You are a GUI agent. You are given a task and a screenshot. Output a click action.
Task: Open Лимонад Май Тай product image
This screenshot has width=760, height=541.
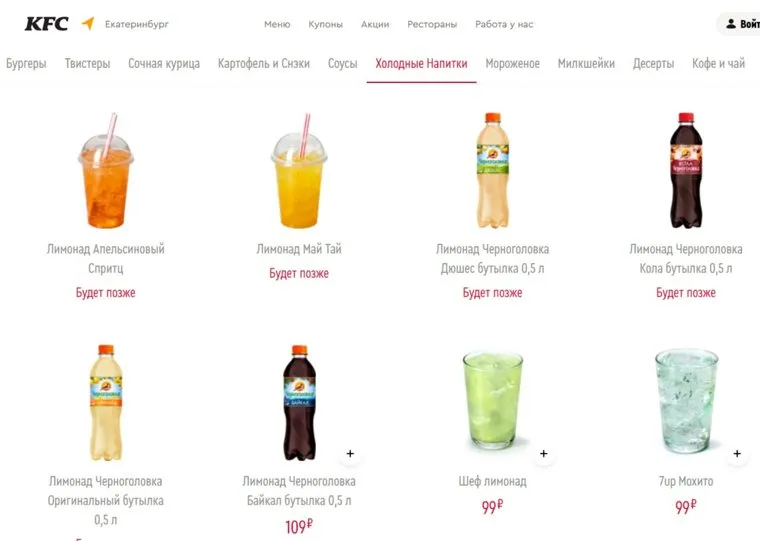pos(299,171)
